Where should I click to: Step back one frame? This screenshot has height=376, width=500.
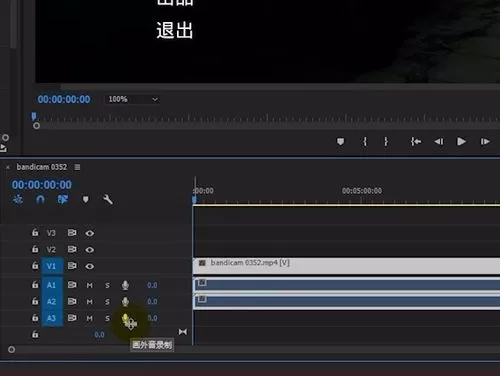(x=439, y=142)
